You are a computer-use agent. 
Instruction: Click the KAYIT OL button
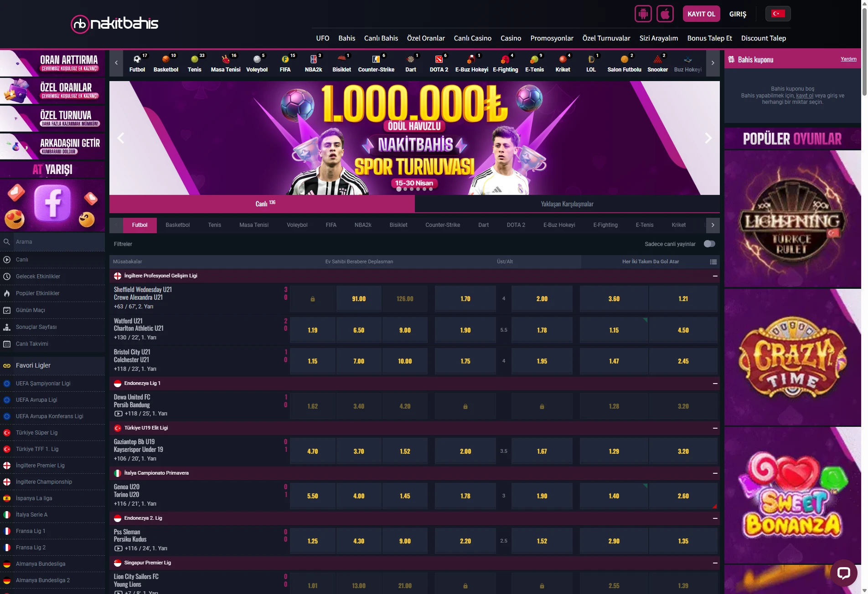pos(701,14)
